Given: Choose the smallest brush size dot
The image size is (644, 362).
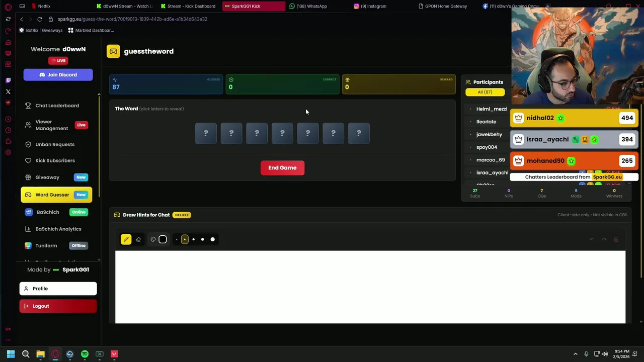Looking at the screenshot, I should pyautogui.click(x=177, y=239).
